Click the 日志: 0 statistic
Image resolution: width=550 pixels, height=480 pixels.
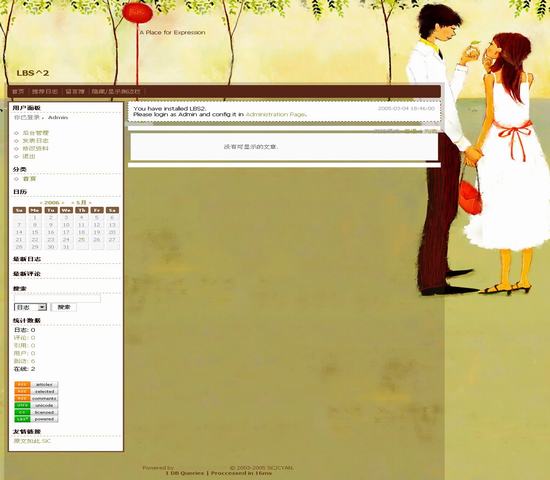25,330
